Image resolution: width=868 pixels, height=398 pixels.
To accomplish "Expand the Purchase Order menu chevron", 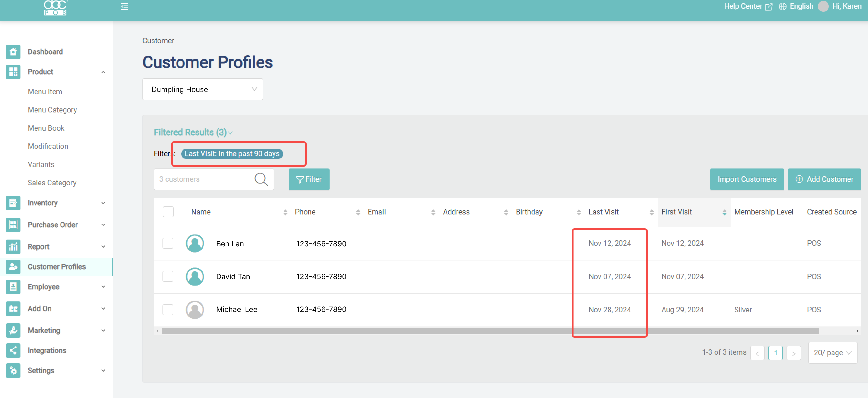I will pyautogui.click(x=103, y=225).
